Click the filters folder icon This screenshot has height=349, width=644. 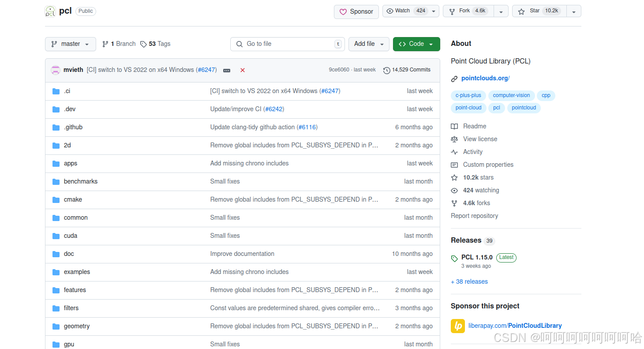pos(56,308)
